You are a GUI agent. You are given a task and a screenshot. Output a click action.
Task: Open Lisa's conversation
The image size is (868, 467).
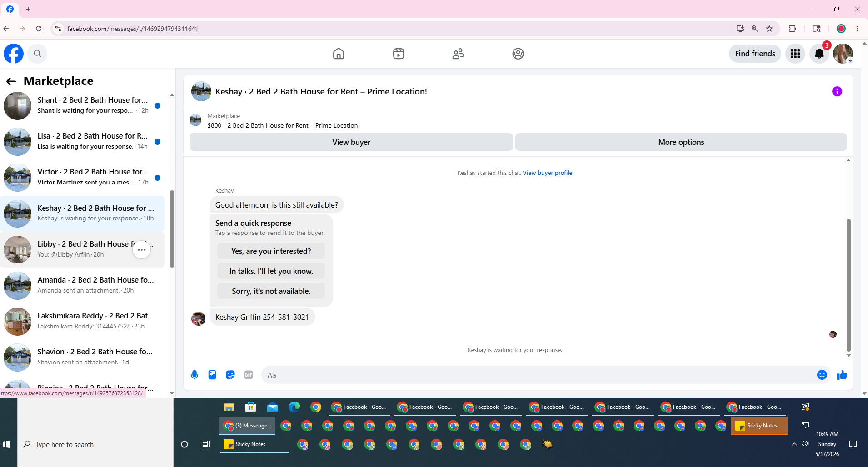82,141
